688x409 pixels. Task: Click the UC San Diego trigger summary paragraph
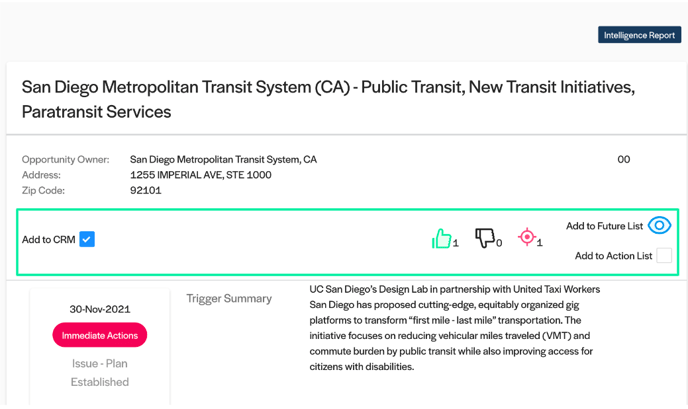coord(455,328)
